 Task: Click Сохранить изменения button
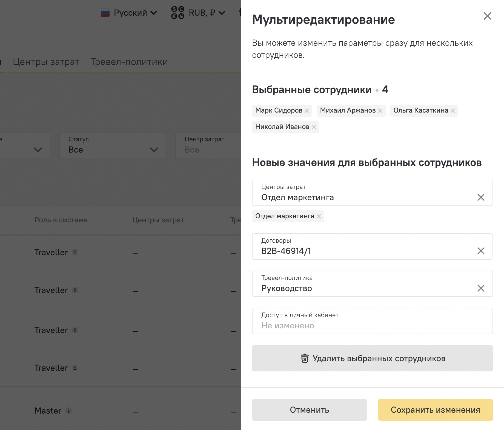coord(435,410)
